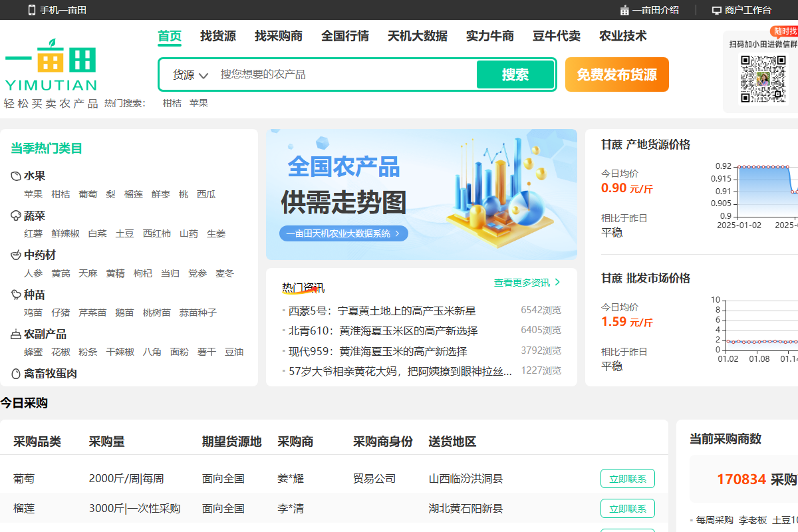The width and height of the screenshot is (798, 532).
Task: Click the 中药材 bowl icon
Action: pos(16,255)
